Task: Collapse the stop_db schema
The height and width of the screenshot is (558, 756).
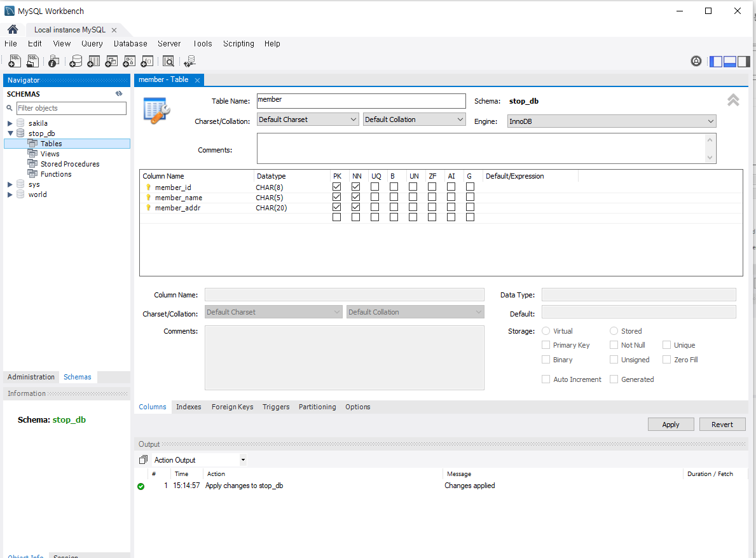Action: tap(10, 133)
